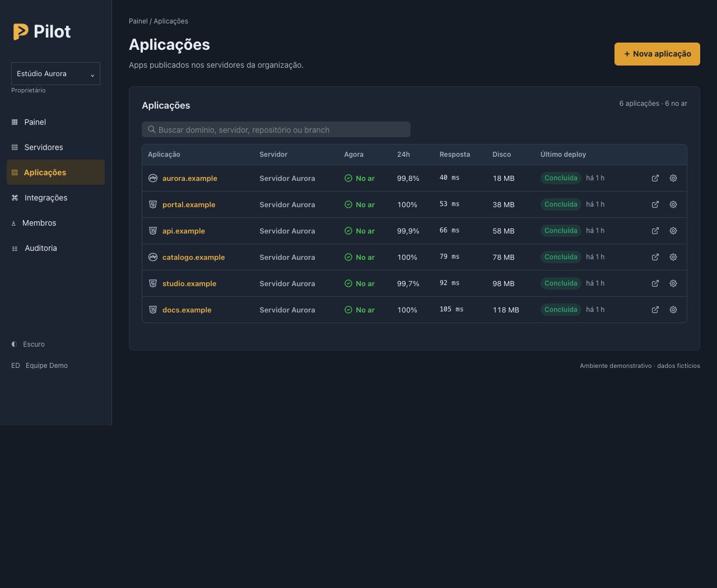Go to Painel in the sidebar
This screenshot has width=717, height=588.
pos(55,122)
